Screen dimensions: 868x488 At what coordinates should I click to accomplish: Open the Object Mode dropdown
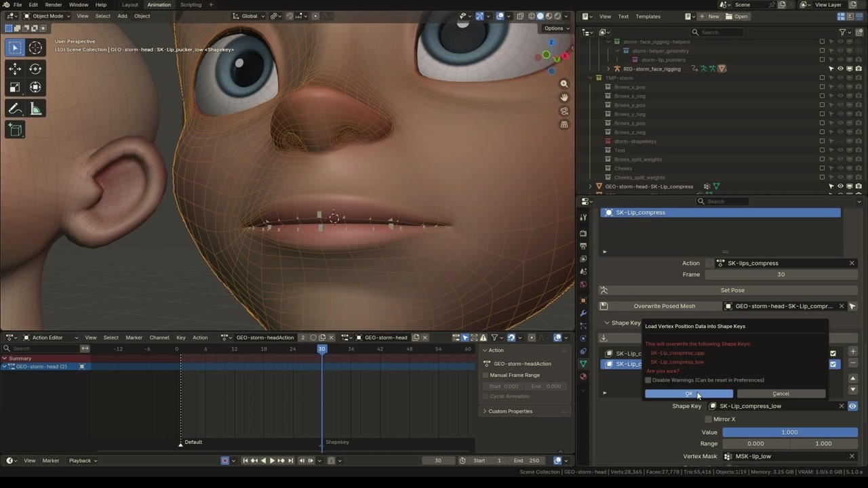point(47,16)
